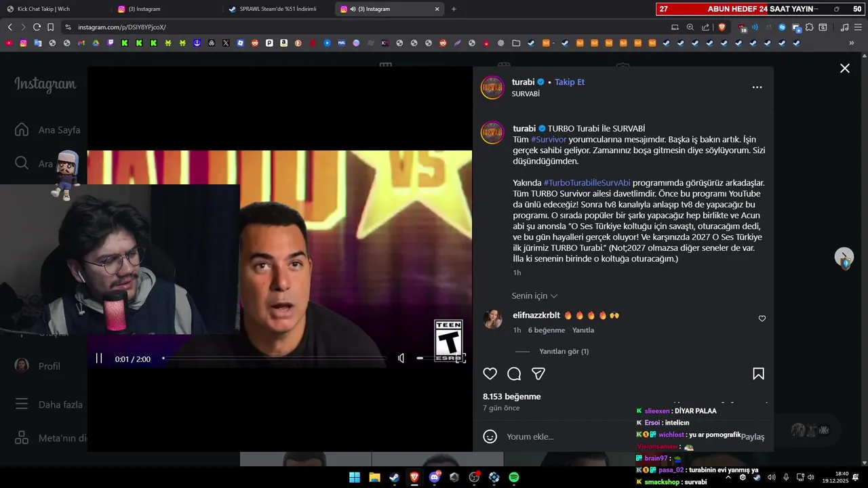The image size is (868, 488).
Task: Like elifnazzkrblt's comment heart
Action: tap(762, 319)
